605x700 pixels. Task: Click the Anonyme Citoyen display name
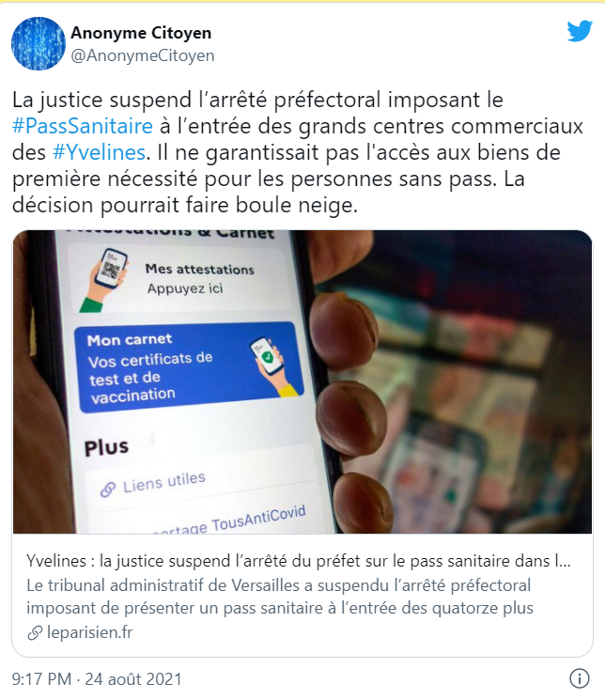[141, 33]
